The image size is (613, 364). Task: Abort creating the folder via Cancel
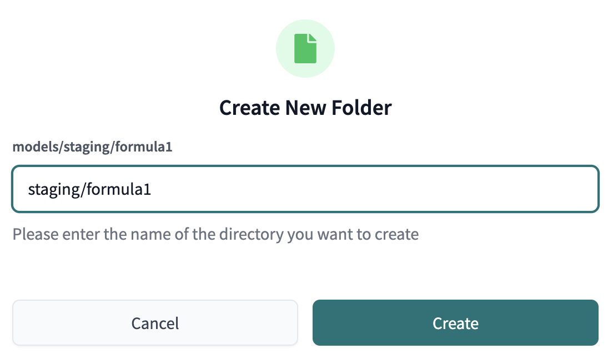pos(155,322)
